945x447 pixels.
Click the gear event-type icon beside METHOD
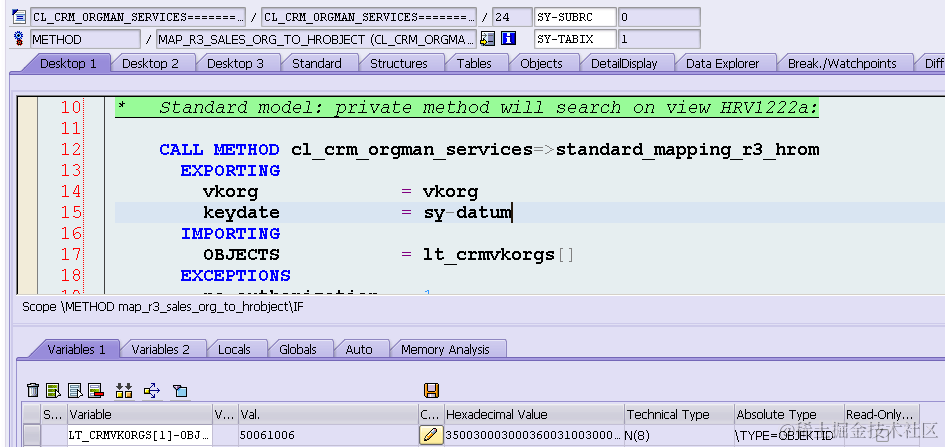pos(19,39)
